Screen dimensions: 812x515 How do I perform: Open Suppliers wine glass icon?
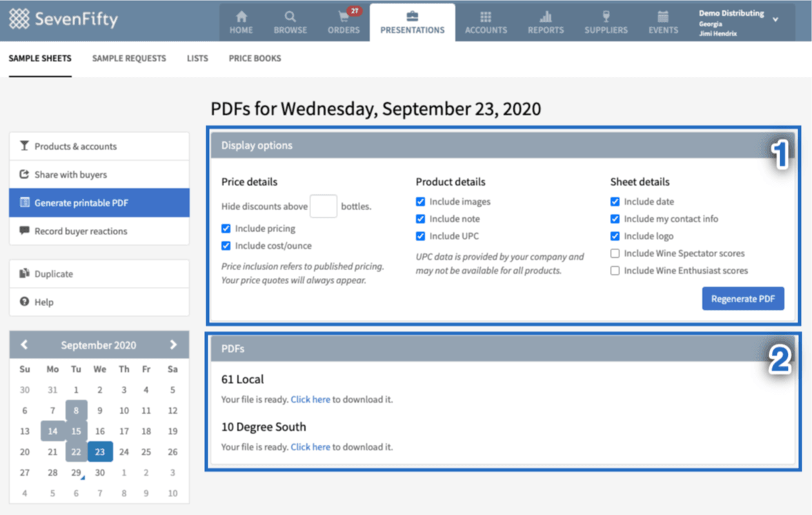[606, 17]
